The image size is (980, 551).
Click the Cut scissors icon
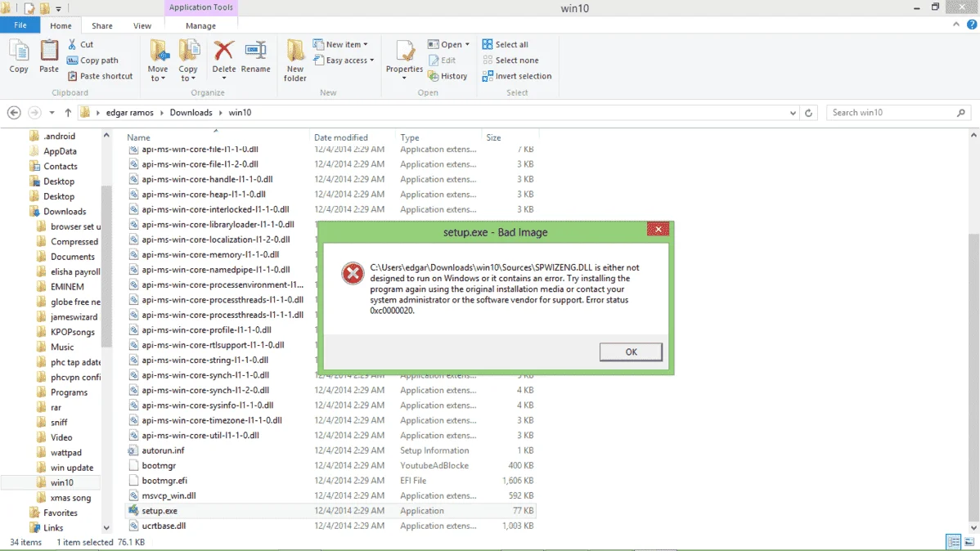(x=73, y=44)
